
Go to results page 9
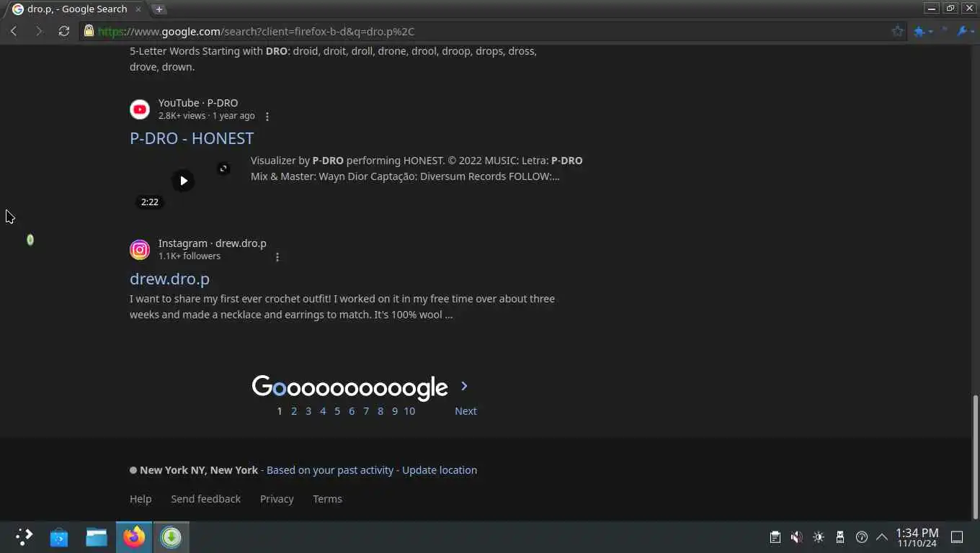pyautogui.click(x=395, y=411)
